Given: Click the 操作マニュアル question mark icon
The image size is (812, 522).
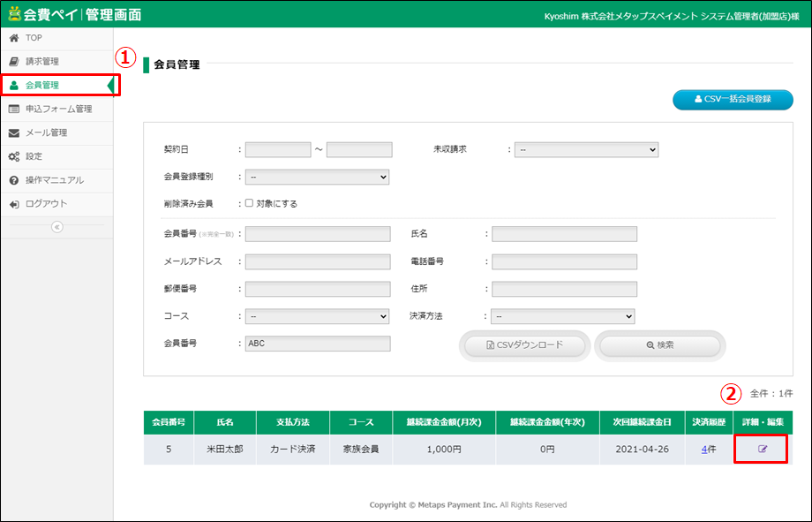Looking at the screenshot, I should [14, 180].
